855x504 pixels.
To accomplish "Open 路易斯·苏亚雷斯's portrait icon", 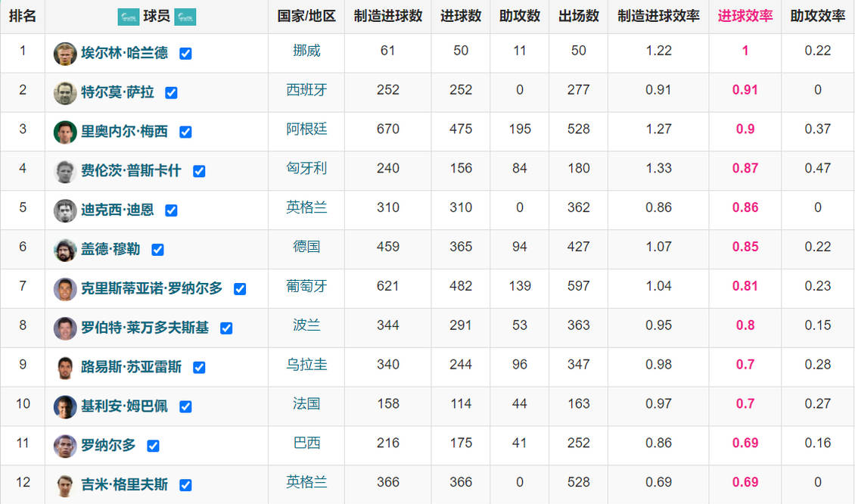I will (65, 368).
